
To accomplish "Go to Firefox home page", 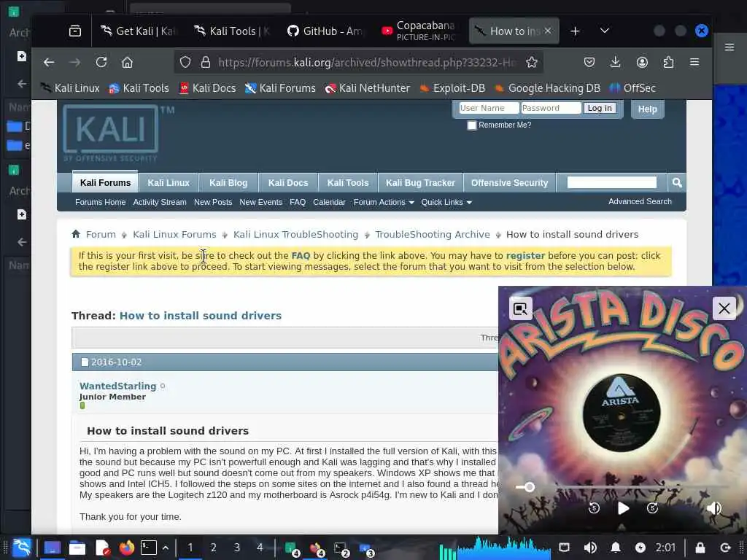I will click(x=127, y=63).
